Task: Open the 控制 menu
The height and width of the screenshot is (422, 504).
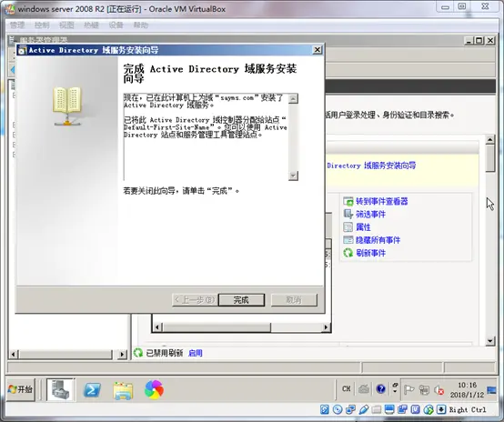Action: point(42,25)
